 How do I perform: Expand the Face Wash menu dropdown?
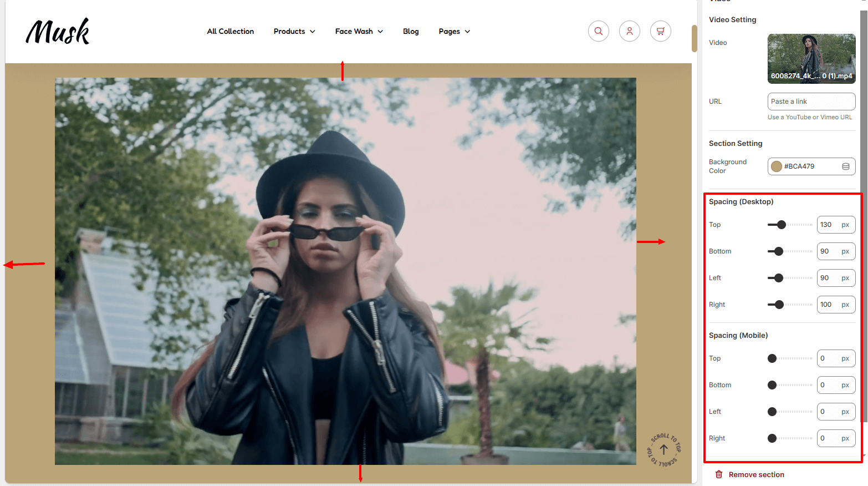point(359,32)
